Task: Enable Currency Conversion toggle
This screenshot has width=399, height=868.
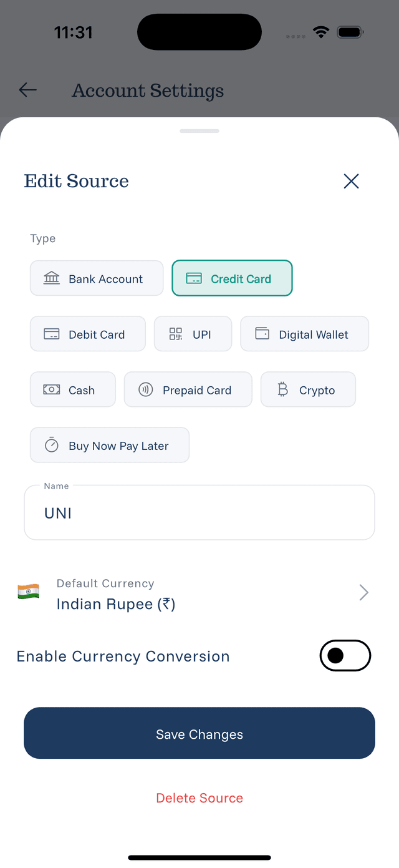Action: click(x=345, y=656)
